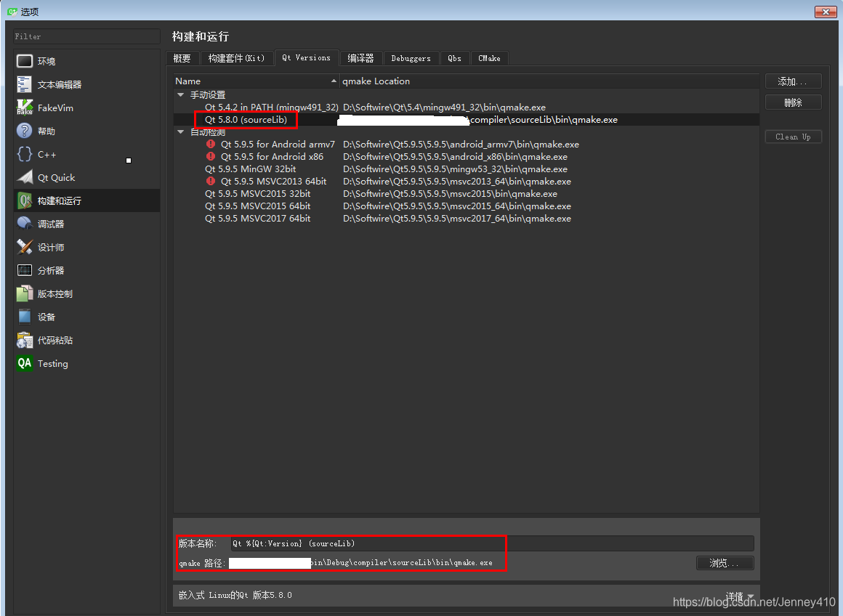The image size is (843, 616).
Task: Switch to the 编译器 tab
Action: [360, 58]
